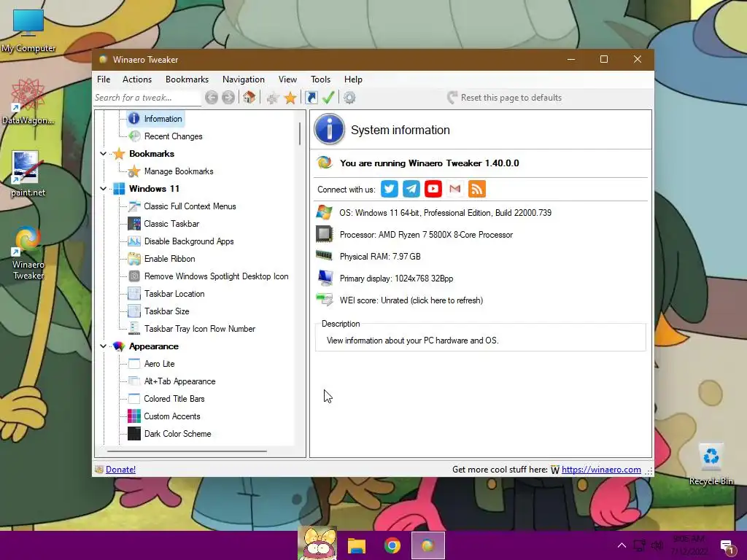This screenshot has width=747, height=560.
Task: Select Aero Lite in Appearance
Action: coord(159,364)
